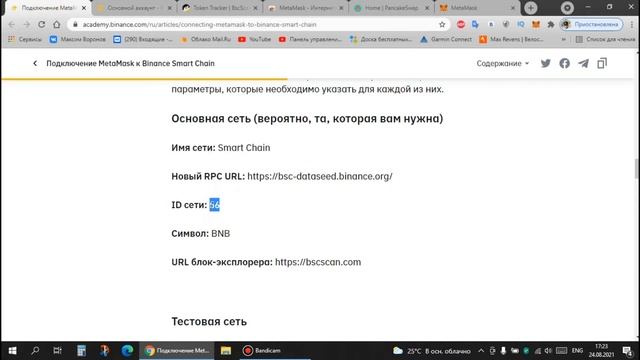
Task: Click the Приостановлена profile button
Action: tap(591, 24)
